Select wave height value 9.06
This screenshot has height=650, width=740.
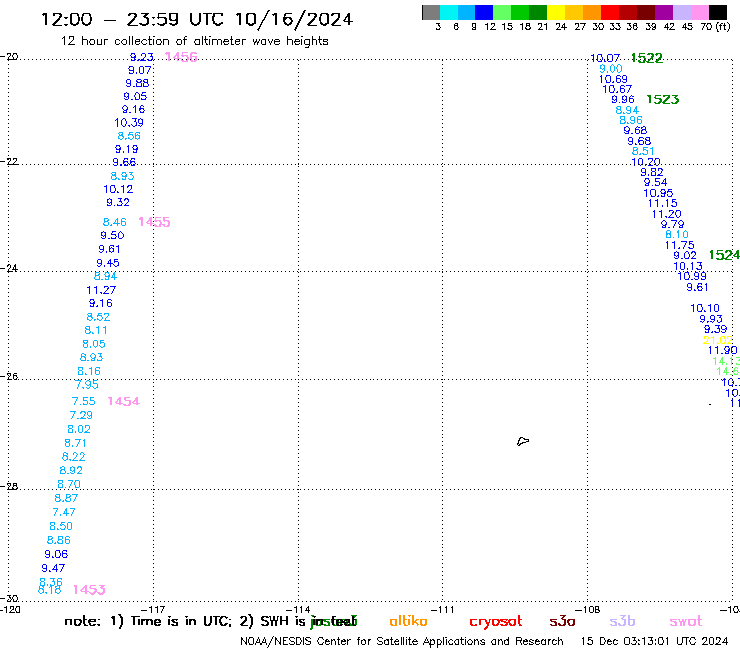pyautogui.click(x=56, y=554)
